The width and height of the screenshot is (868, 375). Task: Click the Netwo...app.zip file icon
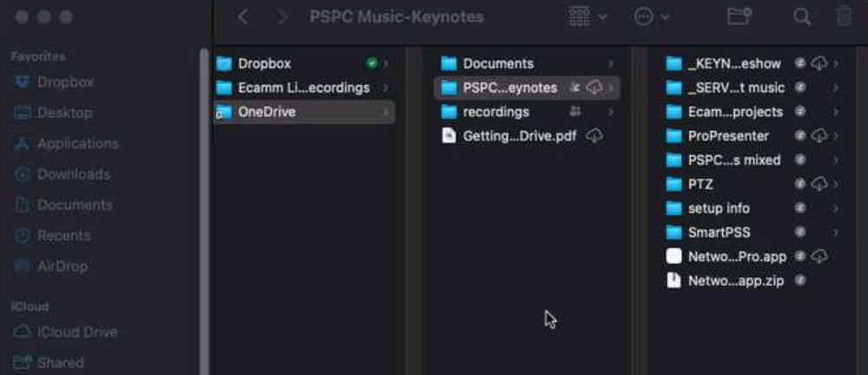coord(673,280)
